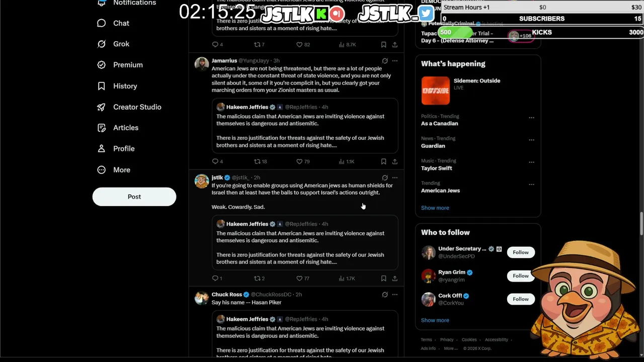Go to Premium in the sidebar

(x=120, y=65)
